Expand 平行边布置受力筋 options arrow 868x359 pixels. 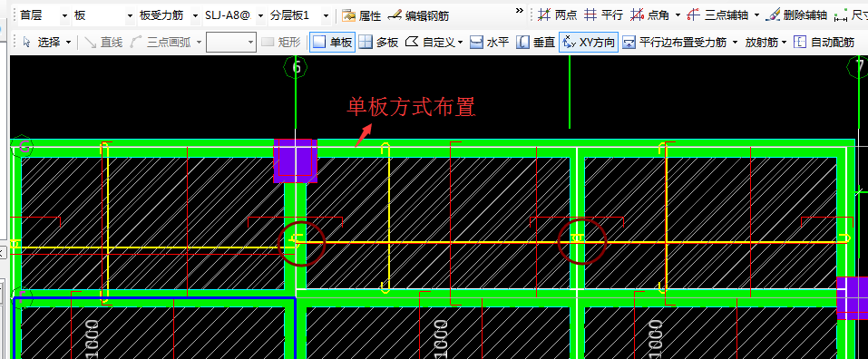(735, 42)
